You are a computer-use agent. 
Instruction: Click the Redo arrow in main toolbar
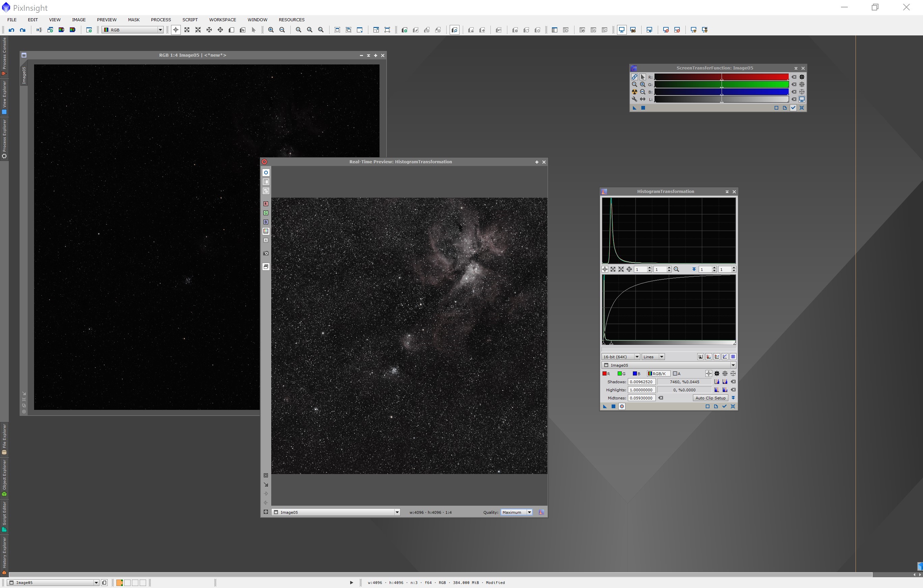23,30
